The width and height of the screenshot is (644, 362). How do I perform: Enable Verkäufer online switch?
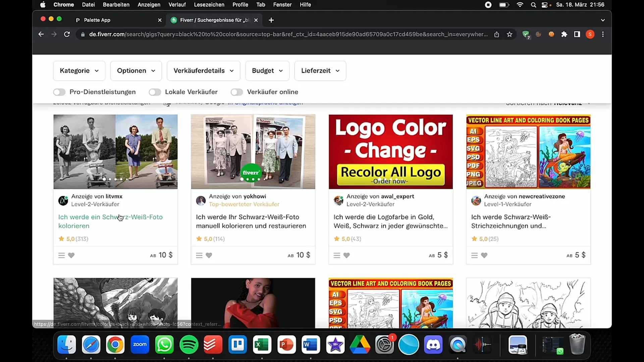pyautogui.click(x=237, y=92)
